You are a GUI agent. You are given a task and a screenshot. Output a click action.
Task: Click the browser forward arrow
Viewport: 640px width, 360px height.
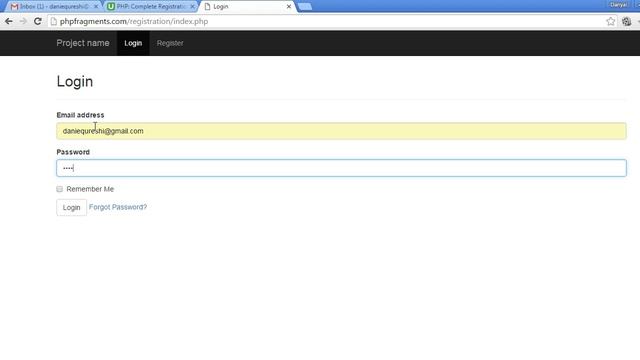tap(23, 21)
